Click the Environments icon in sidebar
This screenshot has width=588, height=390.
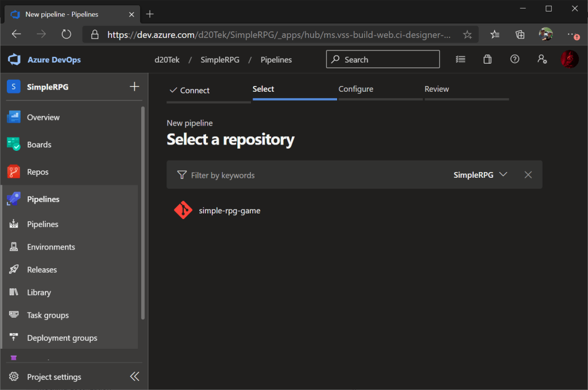point(14,247)
